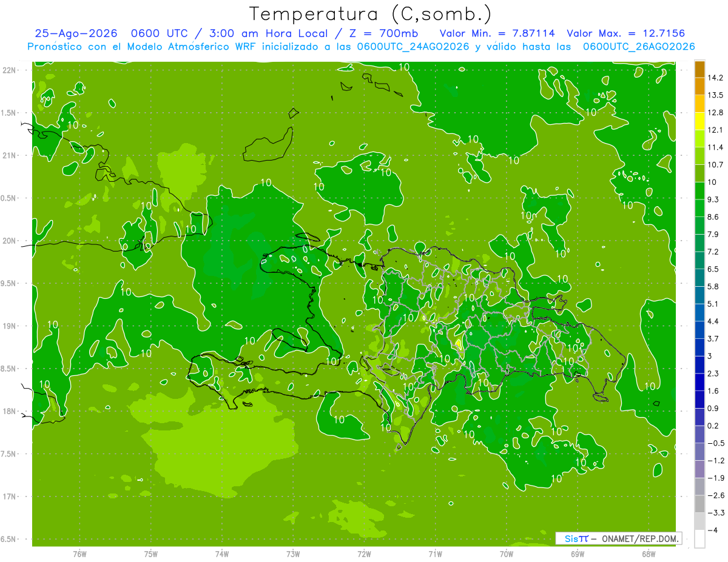Click the 22N latitude axis label
Image resolution: width=728 pixels, height=562 pixels.
10,70
